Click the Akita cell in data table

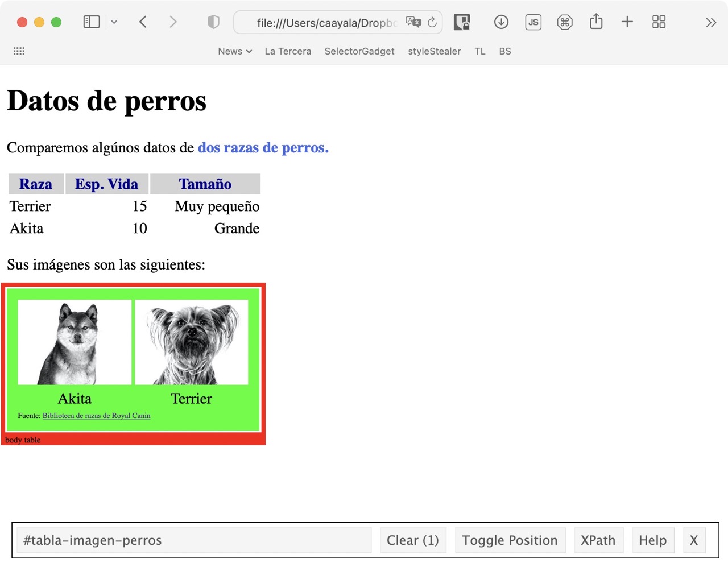tap(27, 229)
